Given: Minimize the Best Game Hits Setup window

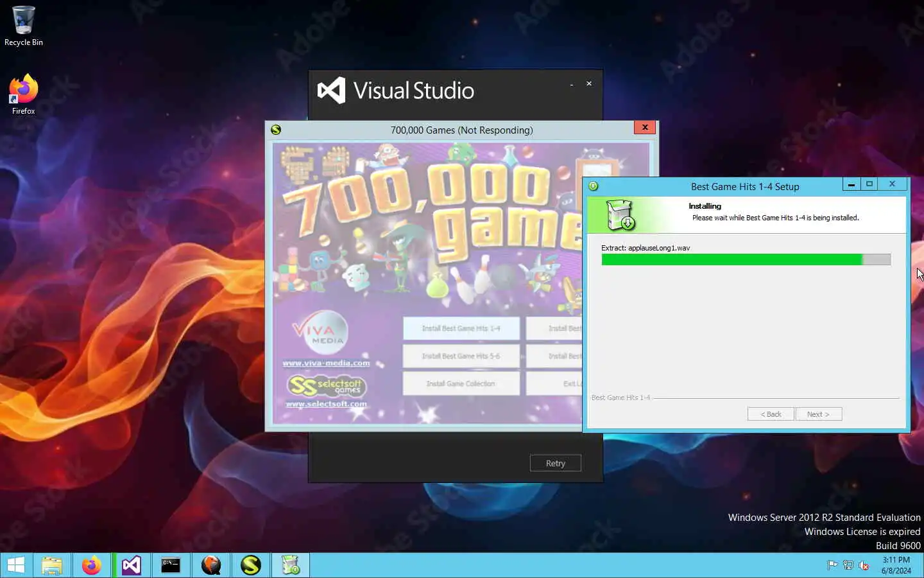Looking at the screenshot, I should 851,184.
